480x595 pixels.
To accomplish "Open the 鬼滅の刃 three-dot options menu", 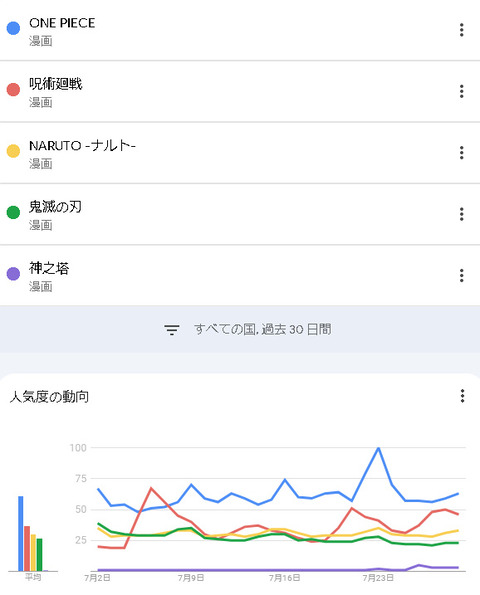I will pos(461,214).
